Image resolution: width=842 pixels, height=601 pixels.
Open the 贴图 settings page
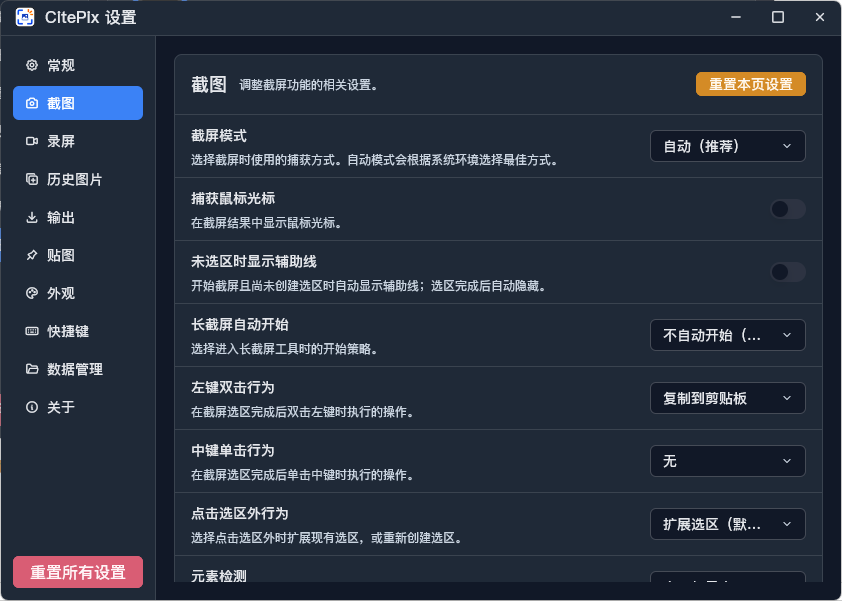[78, 255]
